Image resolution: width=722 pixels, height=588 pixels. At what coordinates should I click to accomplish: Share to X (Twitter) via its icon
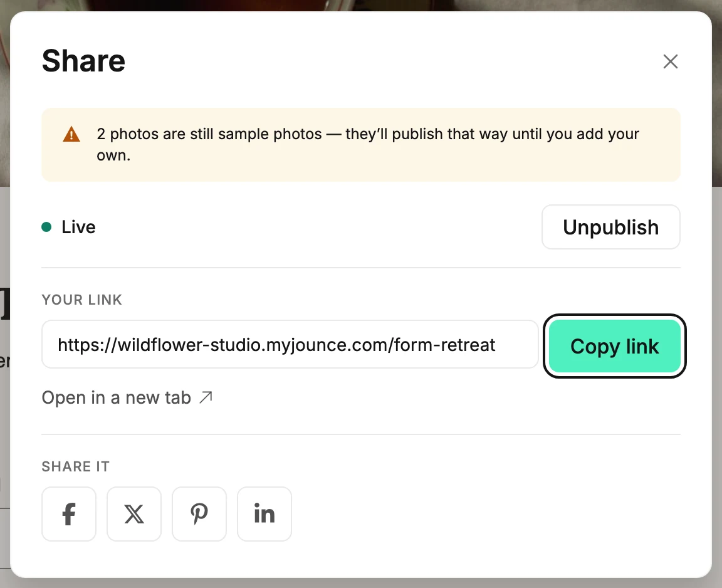(134, 514)
